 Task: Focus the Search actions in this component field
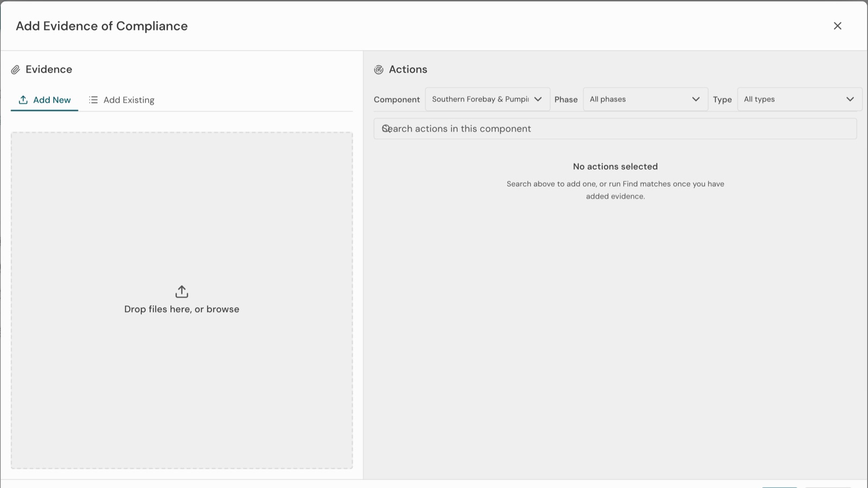tap(615, 129)
